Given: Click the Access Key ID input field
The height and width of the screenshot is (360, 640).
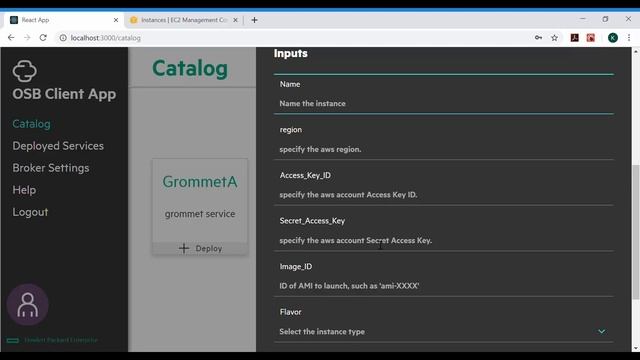Looking at the screenshot, I should [443, 195].
